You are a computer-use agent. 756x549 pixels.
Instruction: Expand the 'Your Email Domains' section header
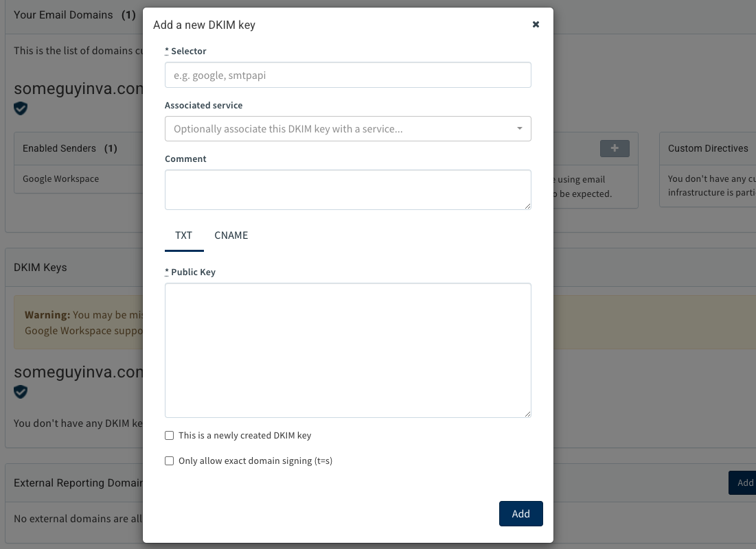(x=64, y=14)
